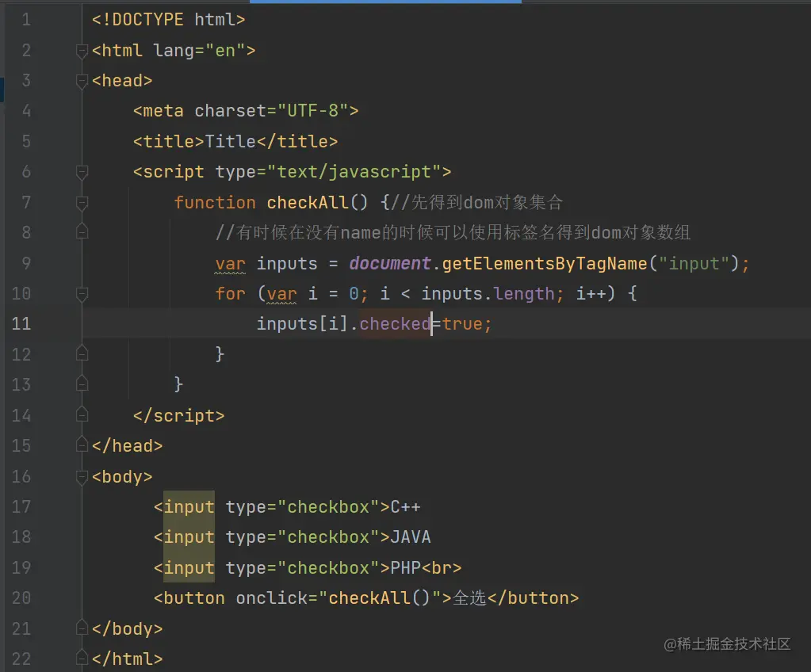Click the charset="UTF-8" attribute text

coord(272,111)
